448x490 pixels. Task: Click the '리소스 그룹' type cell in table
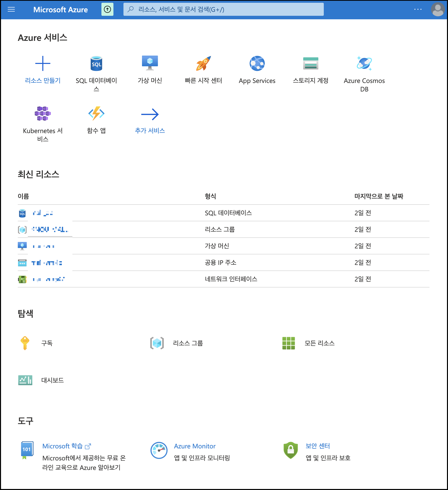coord(220,230)
